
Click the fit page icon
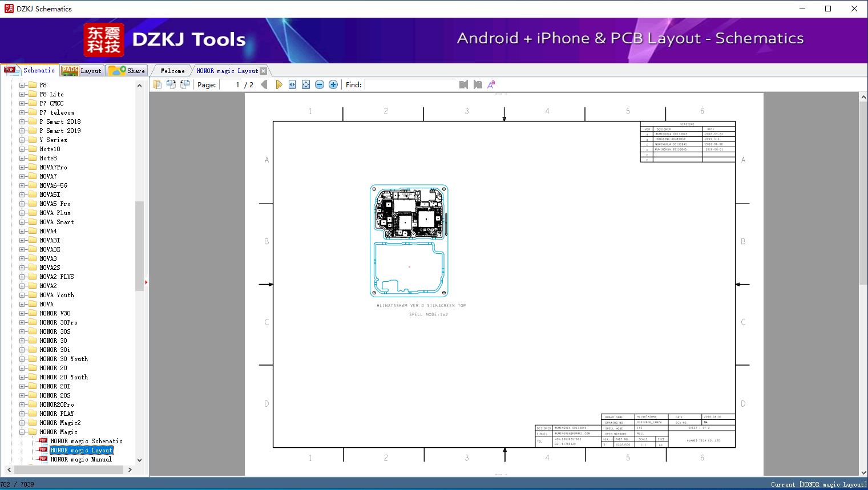pos(306,84)
